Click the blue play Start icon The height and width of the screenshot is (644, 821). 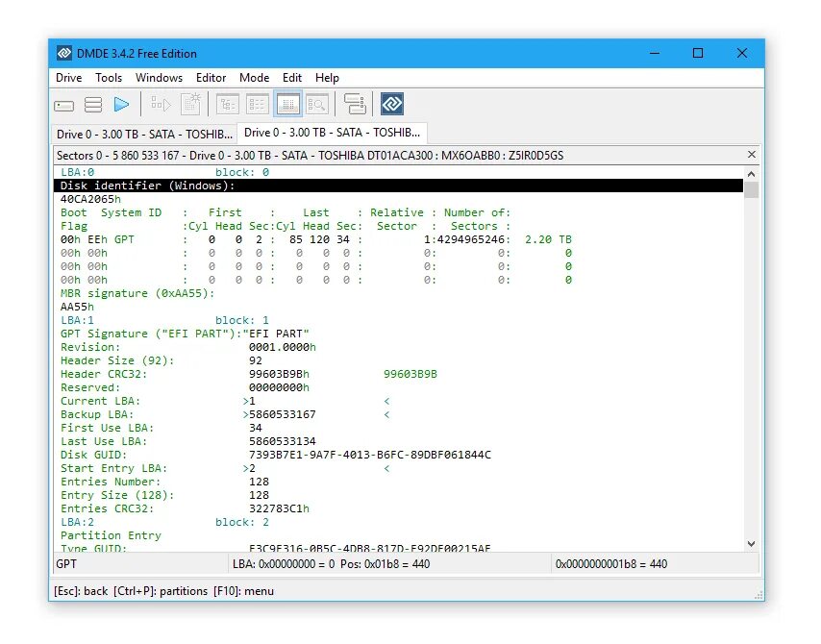coord(121,105)
